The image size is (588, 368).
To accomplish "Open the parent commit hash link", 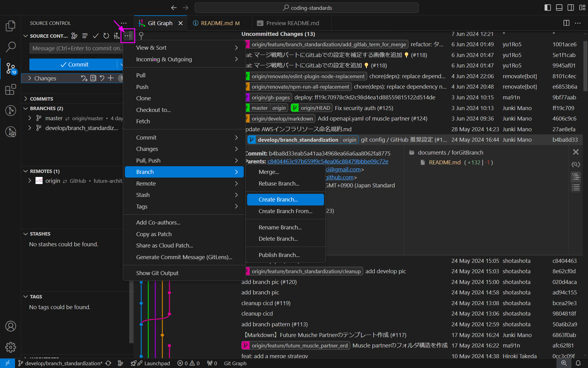I will click(328, 161).
